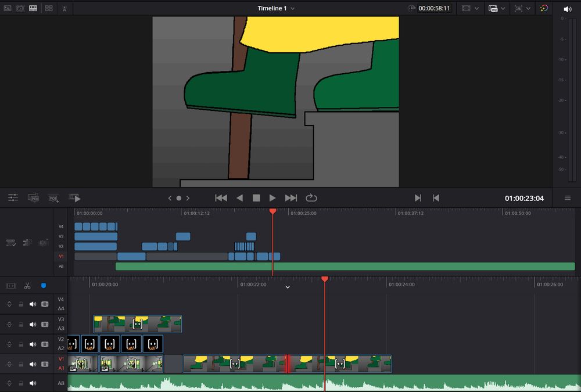The image size is (581, 392).
Task: Toggle the Loop playback icon
Action: 311,198
